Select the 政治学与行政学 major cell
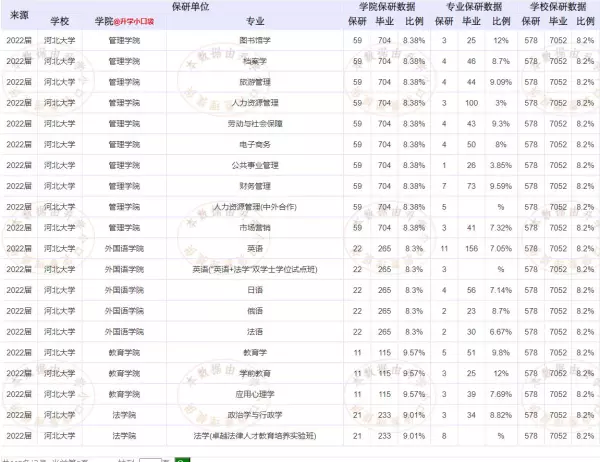Image resolution: width=600 pixels, height=462 pixels. (x=255, y=415)
